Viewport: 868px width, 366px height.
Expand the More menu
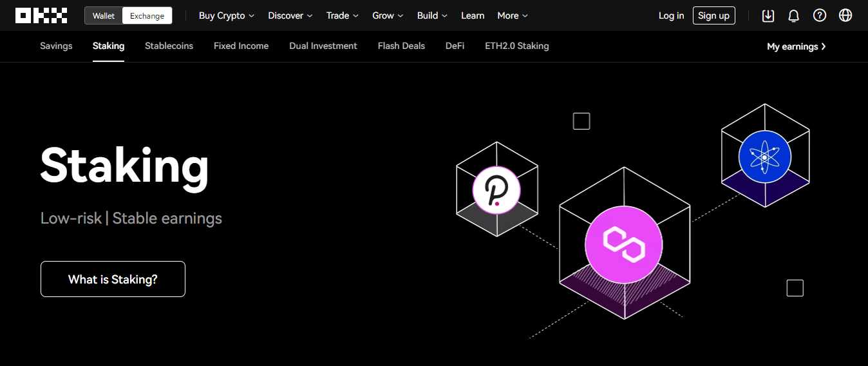(513, 15)
